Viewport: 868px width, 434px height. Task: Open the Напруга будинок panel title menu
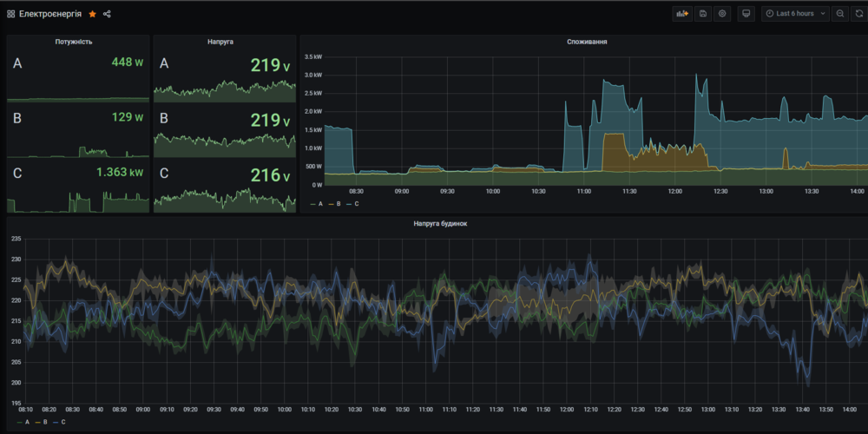(440, 224)
